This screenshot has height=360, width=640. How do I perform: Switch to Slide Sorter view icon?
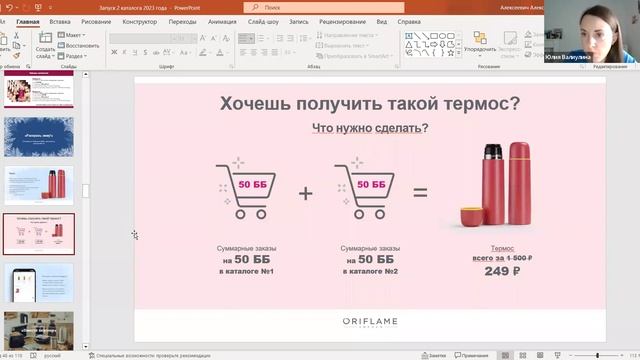click(x=523, y=356)
